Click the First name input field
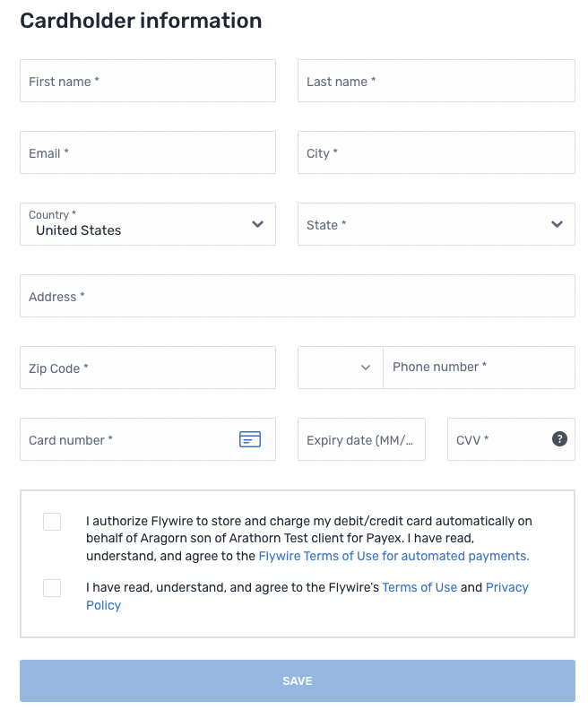 148,81
